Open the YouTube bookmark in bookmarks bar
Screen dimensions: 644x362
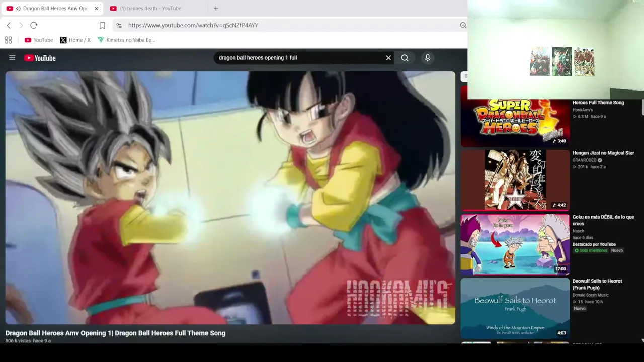[39, 40]
